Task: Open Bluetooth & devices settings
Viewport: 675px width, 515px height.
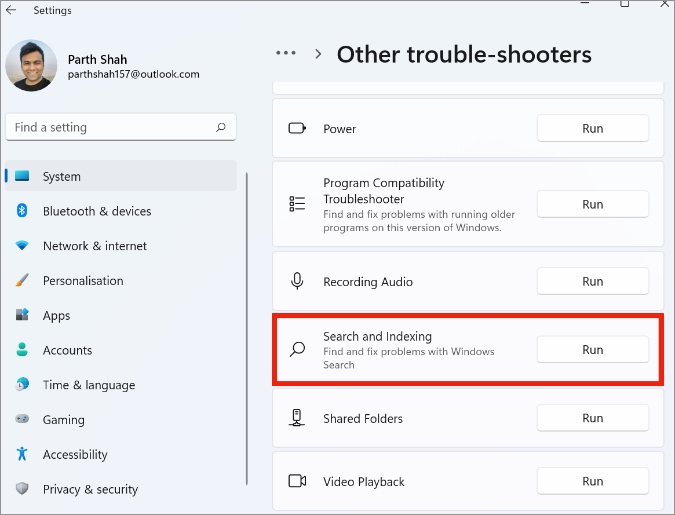Action: click(121, 211)
